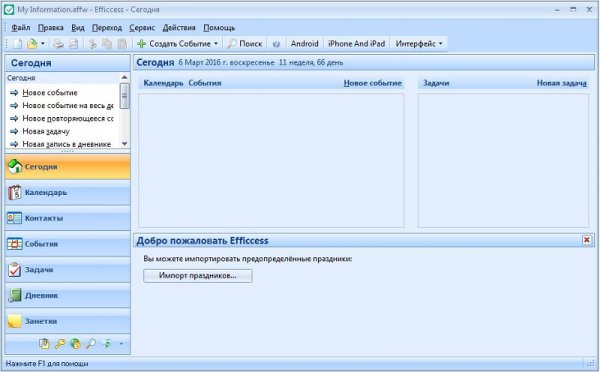The image size is (600, 372).
Task: Click the green plus Создать Событие button
Action: [x=174, y=44]
